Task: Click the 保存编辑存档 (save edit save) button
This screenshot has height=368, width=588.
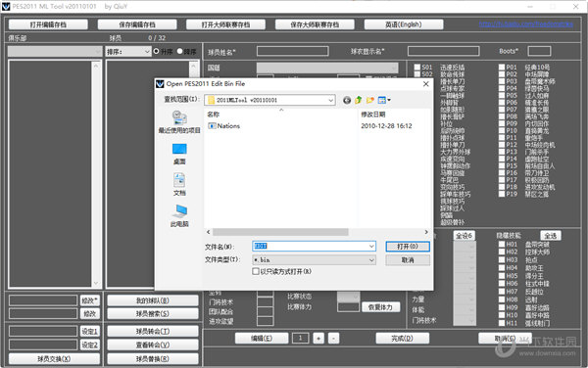Action: (x=137, y=24)
